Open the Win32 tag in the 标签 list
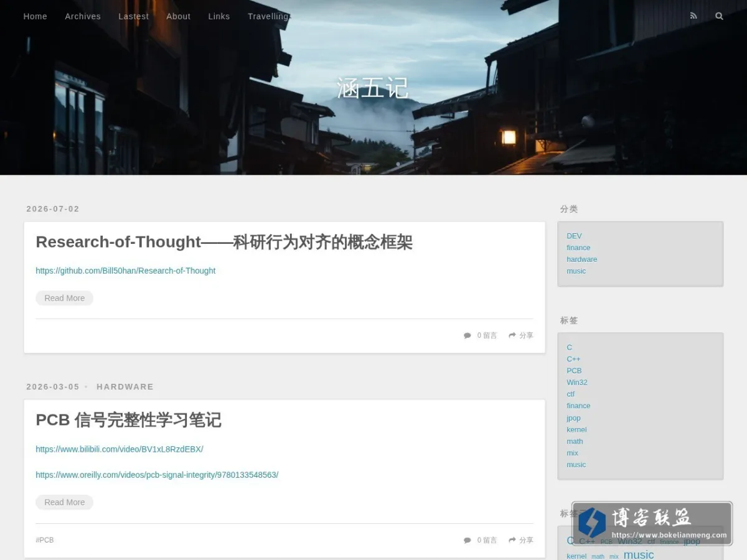This screenshot has width=747, height=560. point(577,383)
